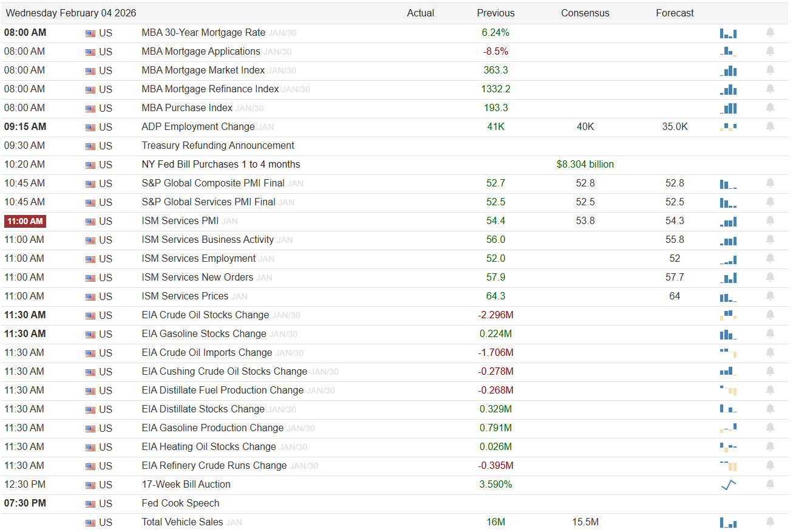
Task: Open mini chart for EIA Crude Oil Imports Change
Action: [728, 353]
